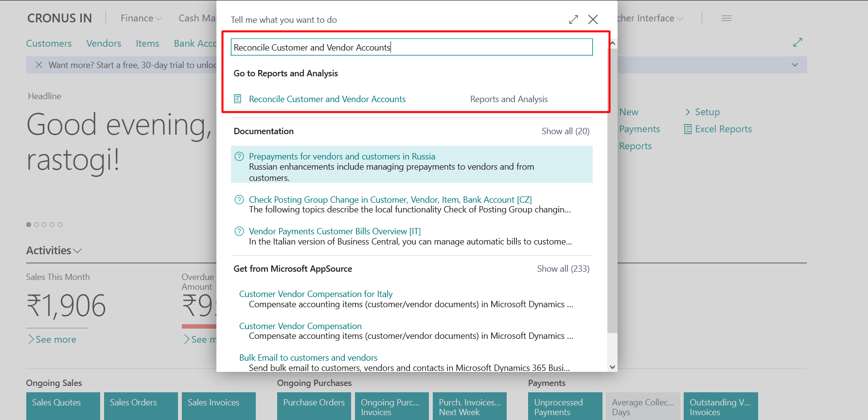The image size is (868, 420).
Task: Open Outstanding Vendor Invoices tile
Action: point(721,406)
